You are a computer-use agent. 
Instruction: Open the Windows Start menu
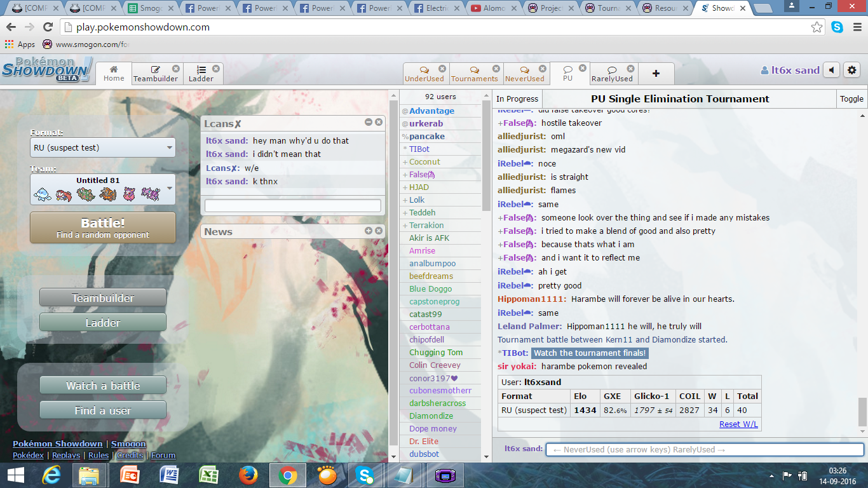click(x=15, y=475)
